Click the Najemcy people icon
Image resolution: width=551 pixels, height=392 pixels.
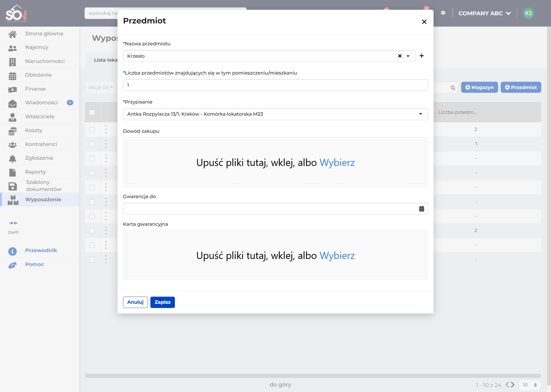click(12, 48)
